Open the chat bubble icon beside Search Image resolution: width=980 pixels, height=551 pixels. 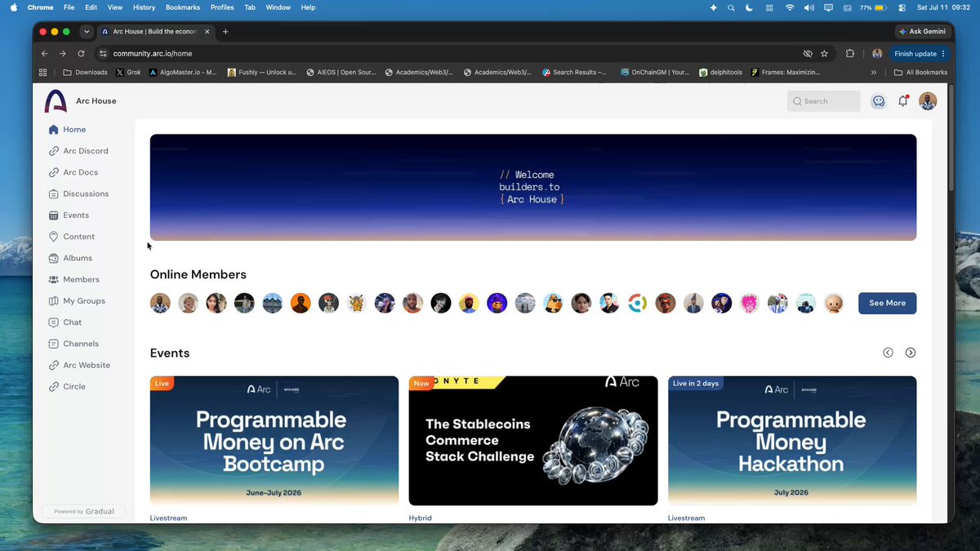click(x=879, y=101)
